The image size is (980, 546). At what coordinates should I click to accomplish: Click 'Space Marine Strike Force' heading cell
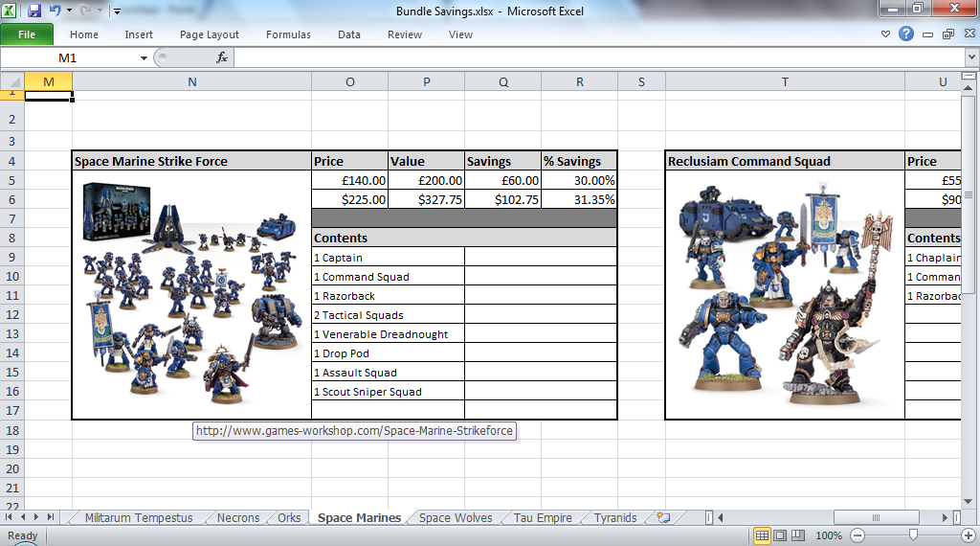[x=191, y=161]
